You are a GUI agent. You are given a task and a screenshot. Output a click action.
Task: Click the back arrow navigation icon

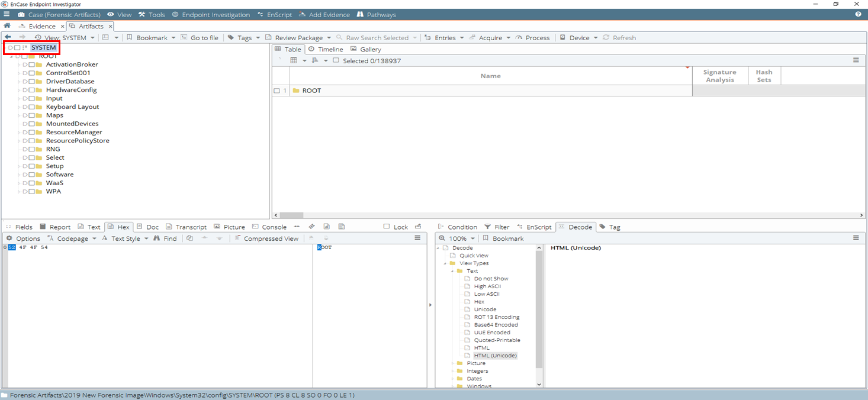tap(8, 37)
